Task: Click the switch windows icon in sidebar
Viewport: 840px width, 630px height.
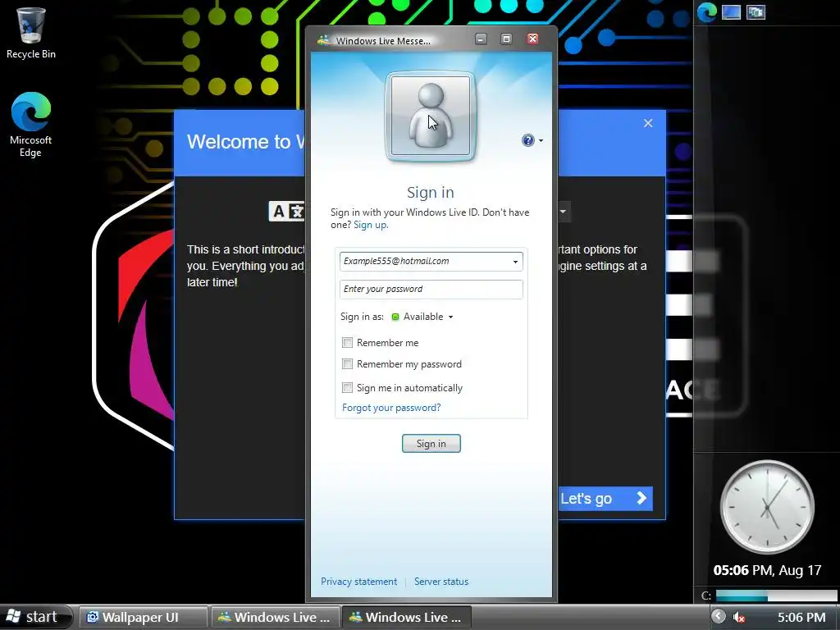Action: pos(756,11)
